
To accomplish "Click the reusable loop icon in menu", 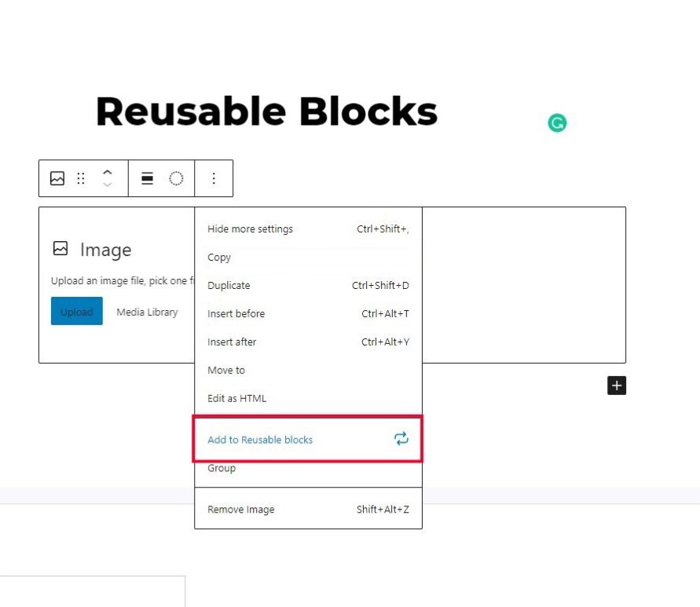I will pyautogui.click(x=401, y=439).
